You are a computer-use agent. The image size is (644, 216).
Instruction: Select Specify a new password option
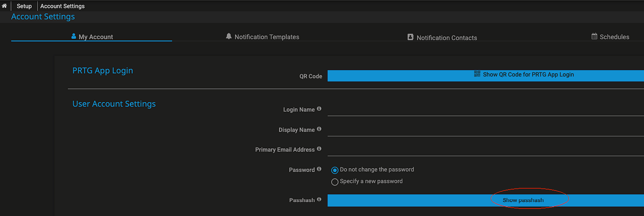point(335,182)
